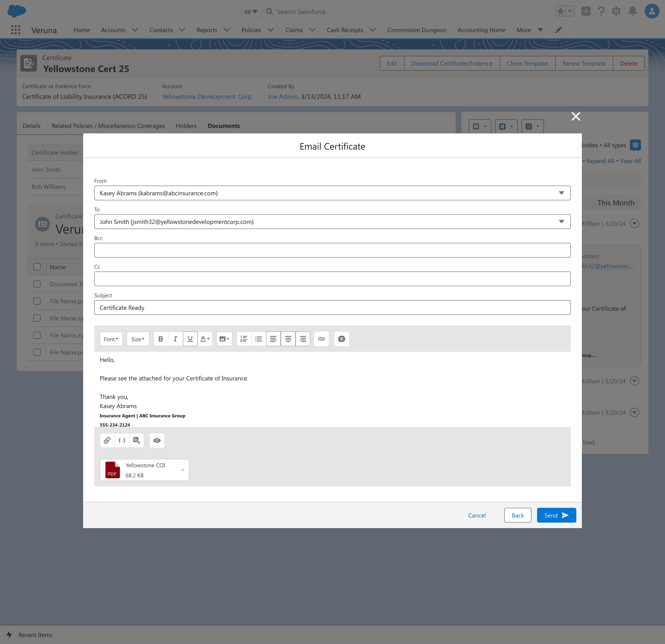Image resolution: width=665 pixels, height=644 pixels.
Task: Align email text to the right
Action: tap(303, 339)
